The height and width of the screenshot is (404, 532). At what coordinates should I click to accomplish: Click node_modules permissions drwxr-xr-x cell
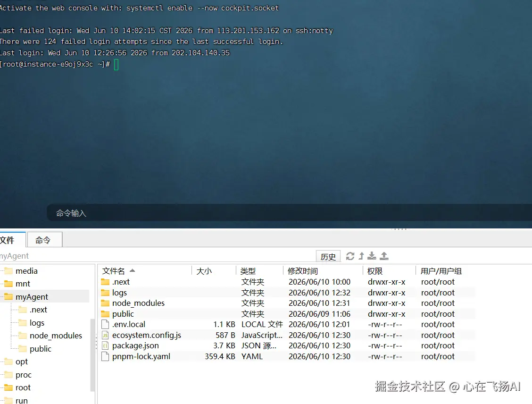pyautogui.click(x=386, y=303)
